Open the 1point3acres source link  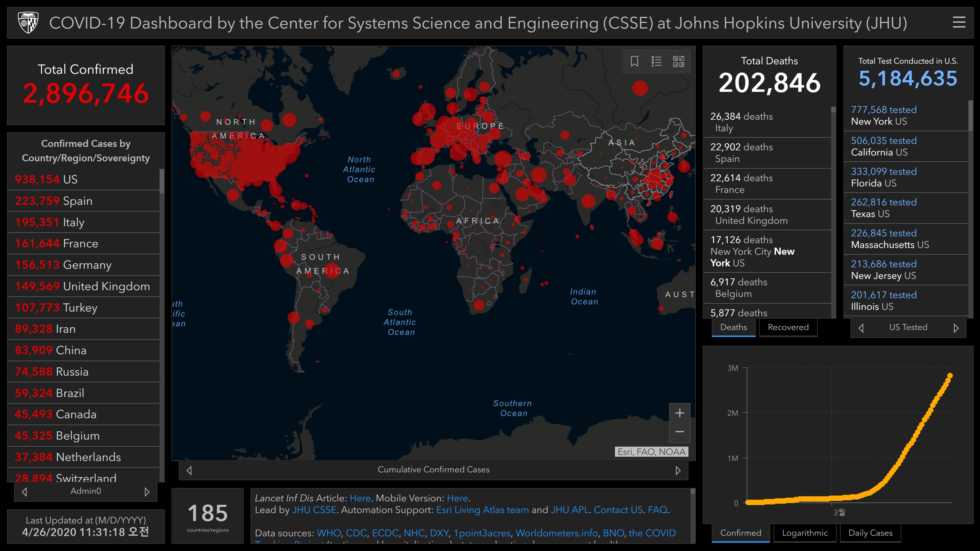click(x=482, y=533)
